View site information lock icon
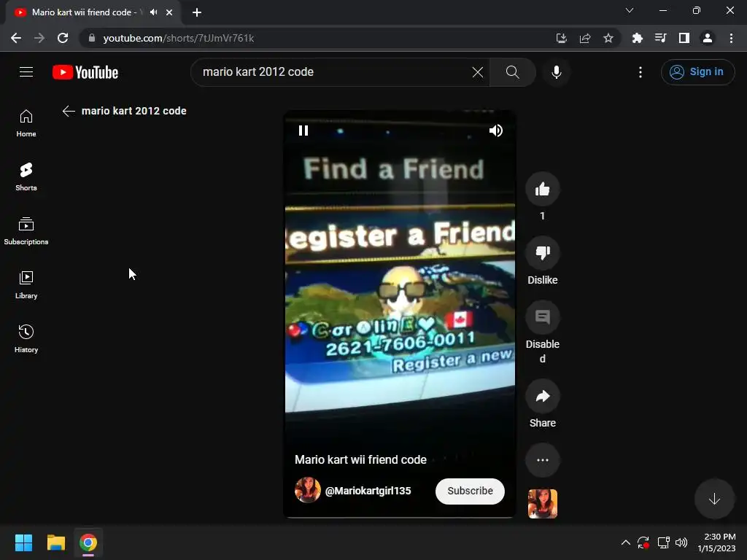The image size is (747, 560). pyautogui.click(x=92, y=38)
